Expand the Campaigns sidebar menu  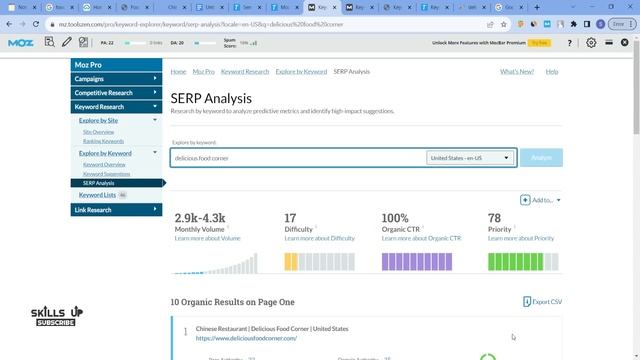(x=116, y=79)
